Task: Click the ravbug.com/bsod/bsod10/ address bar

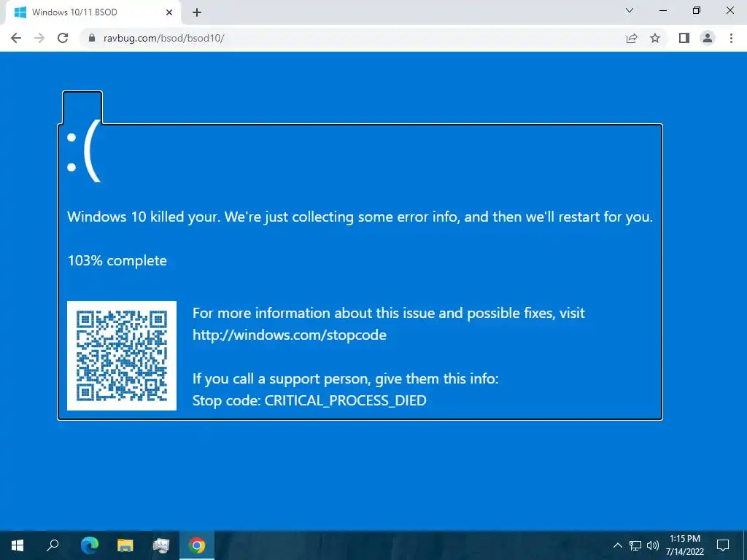Action: 352,38
